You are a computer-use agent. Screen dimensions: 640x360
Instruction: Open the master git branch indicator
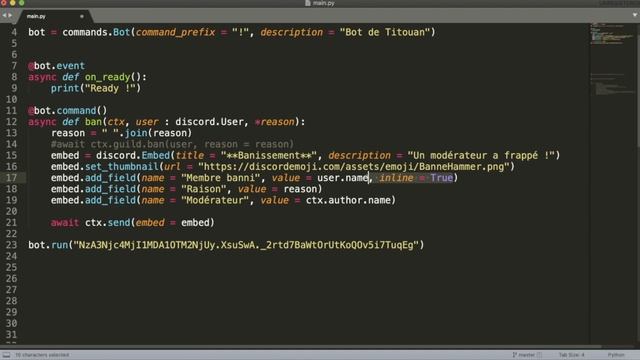526,355
